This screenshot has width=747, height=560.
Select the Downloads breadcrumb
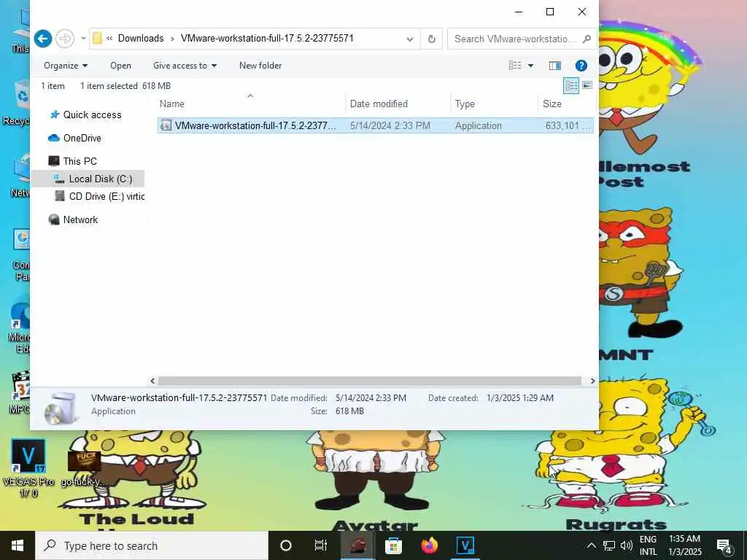pos(141,38)
